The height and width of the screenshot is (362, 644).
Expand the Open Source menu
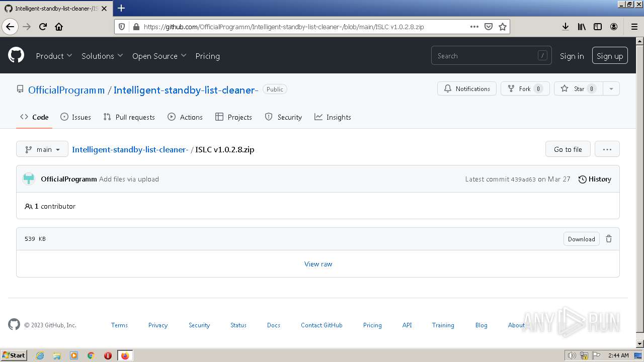(x=159, y=56)
